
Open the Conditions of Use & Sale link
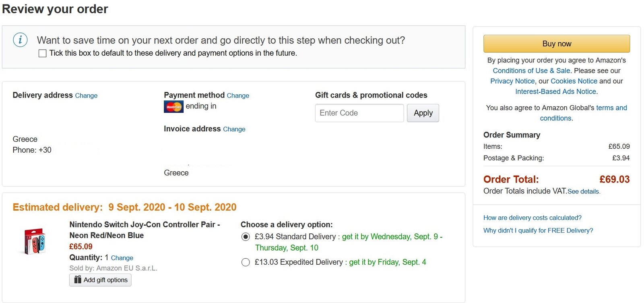point(531,71)
